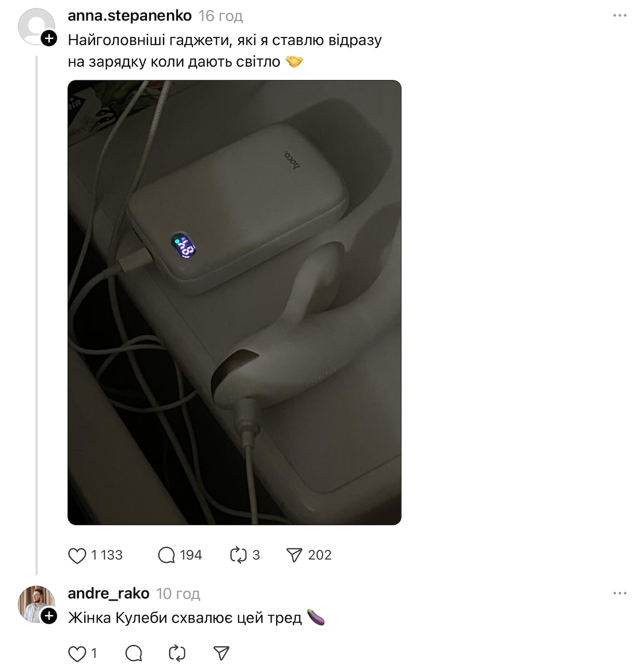Follow andre_rako using plus badge
The height and width of the screenshot is (671, 644).
click(x=49, y=616)
